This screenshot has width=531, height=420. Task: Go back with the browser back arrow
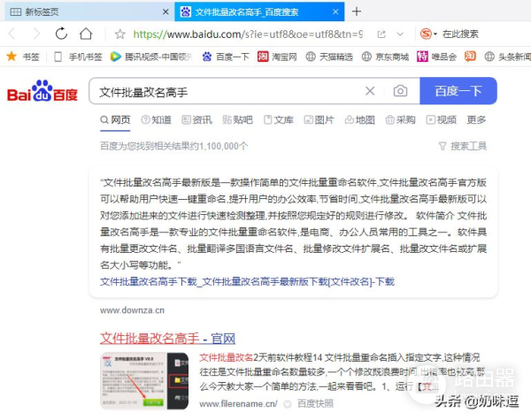tap(12, 34)
